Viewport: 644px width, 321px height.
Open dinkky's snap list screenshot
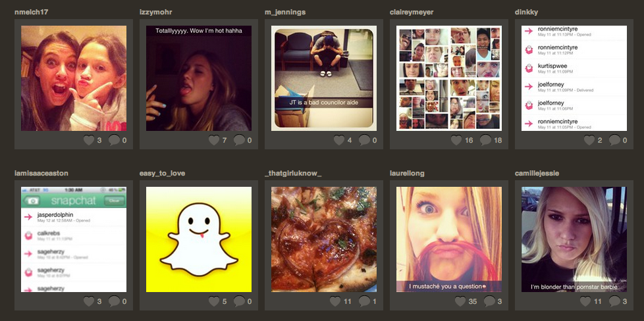(574, 78)
